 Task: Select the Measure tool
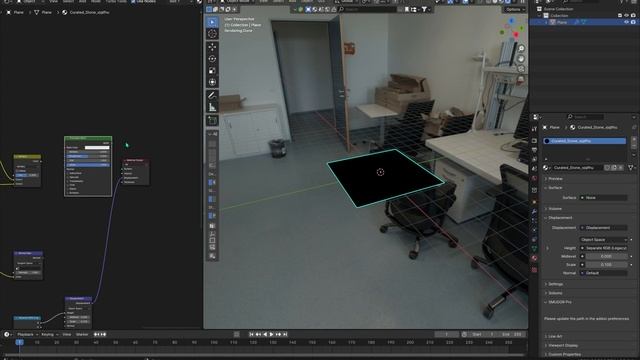(212, 107)
